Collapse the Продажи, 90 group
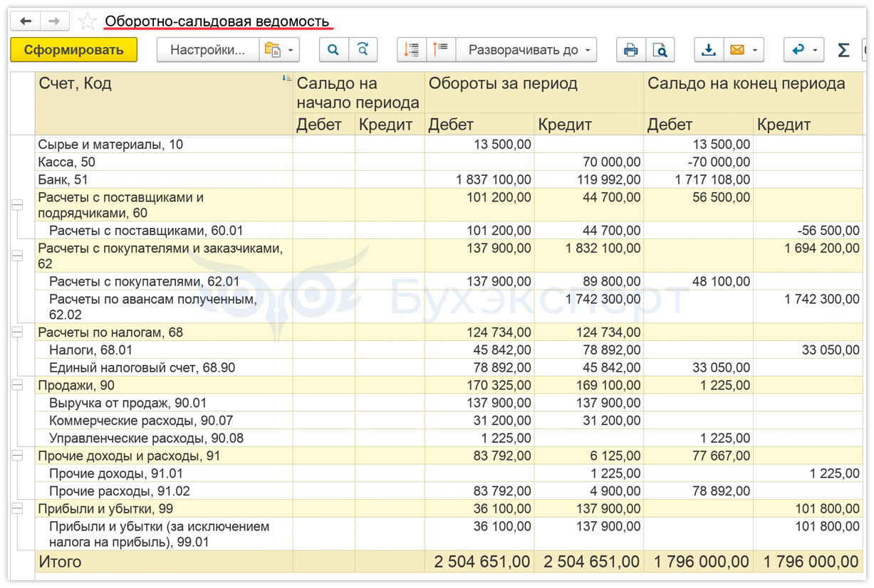The height and width of the screenshot is (588, 874). pos(18,385)
